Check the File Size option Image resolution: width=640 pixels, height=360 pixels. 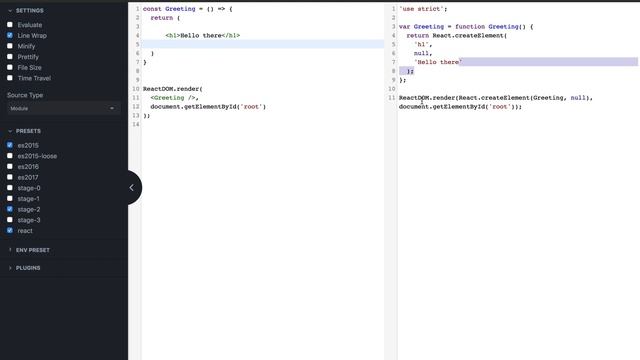[10, 67]
